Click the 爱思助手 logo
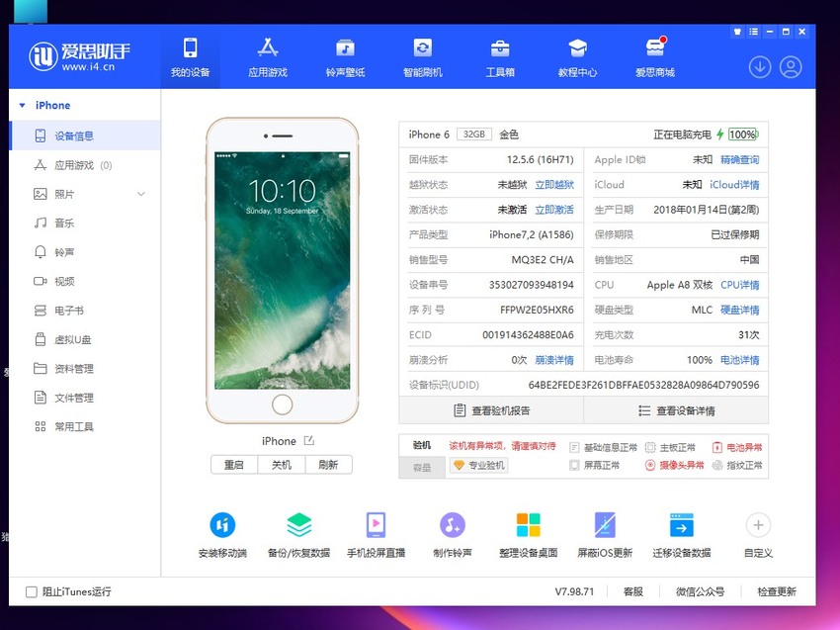This screenshot has width=840, height=630. [79, 56]
